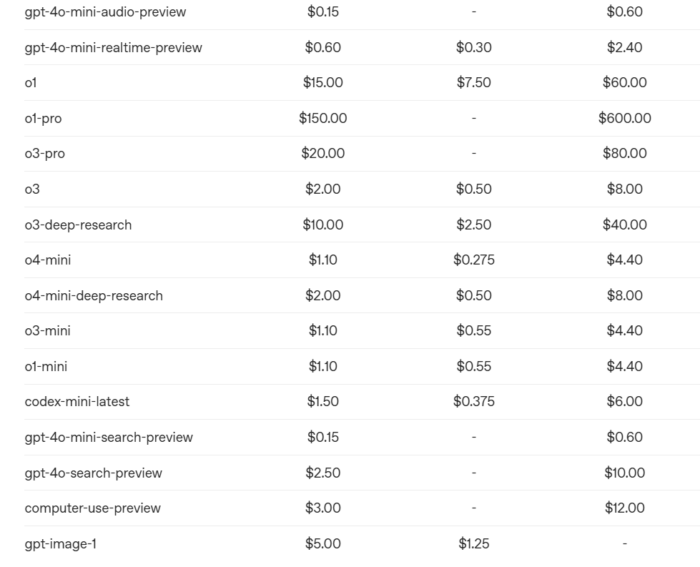Click the gpt-4o-mini-search-preview model name

coord(109,437)
